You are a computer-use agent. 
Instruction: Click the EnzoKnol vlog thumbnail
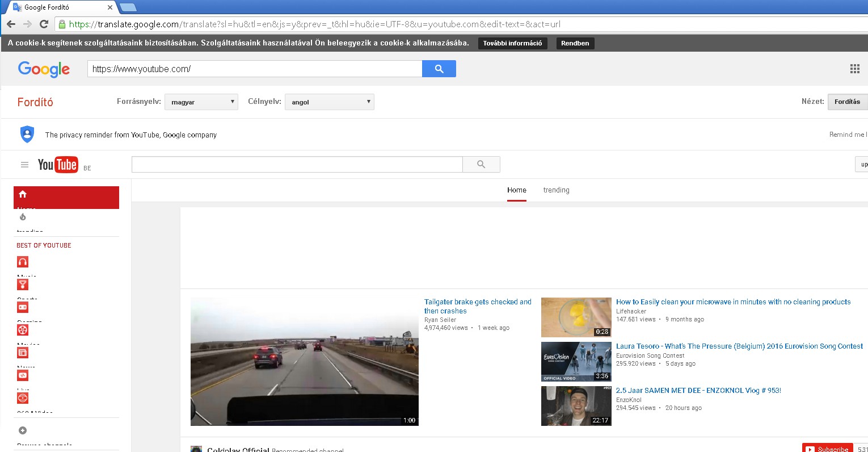pos(576,406)
